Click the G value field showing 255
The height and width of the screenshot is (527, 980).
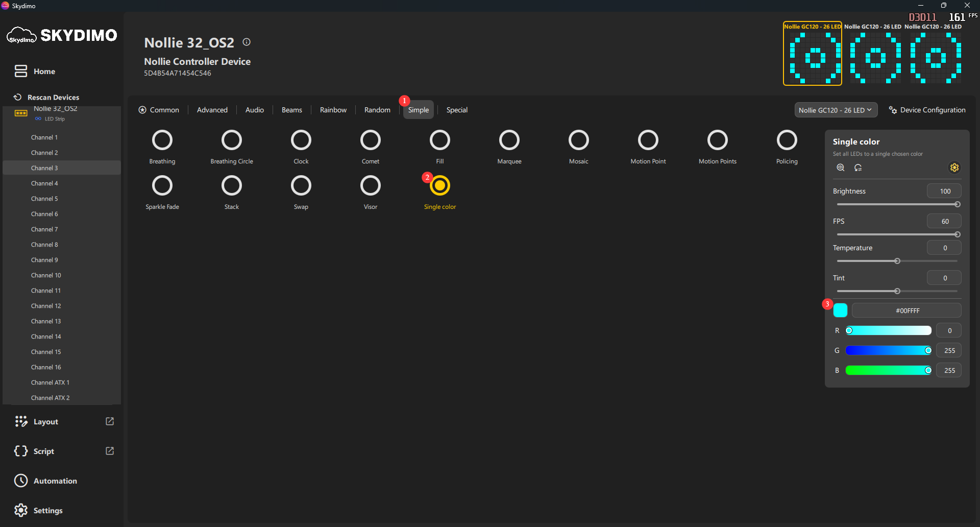(949, 350)
